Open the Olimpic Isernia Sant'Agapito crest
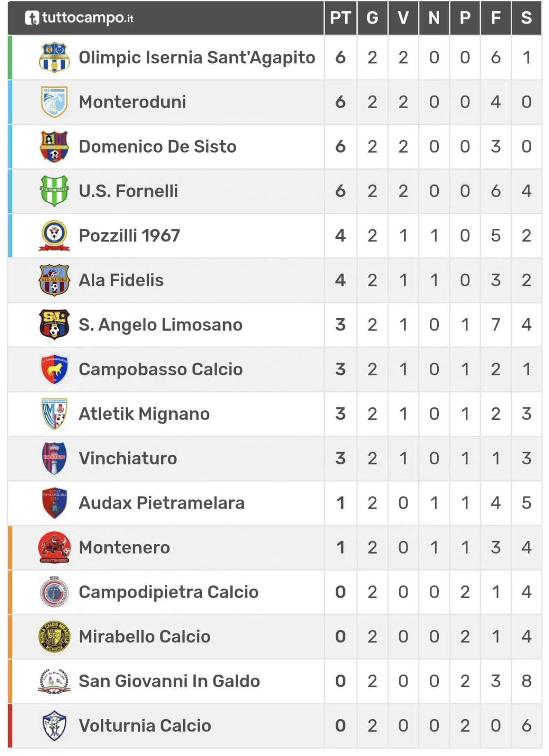 54,57
